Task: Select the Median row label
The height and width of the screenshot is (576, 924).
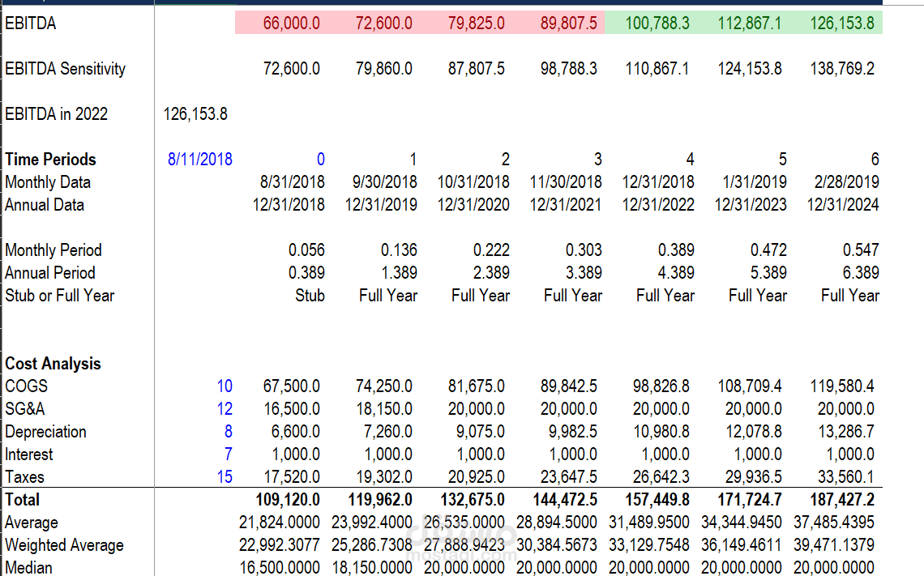Action: (x=28, y=567)
